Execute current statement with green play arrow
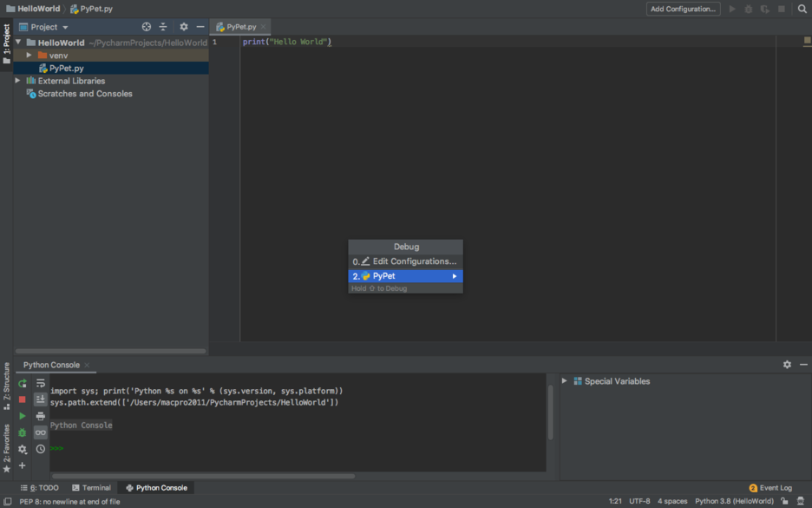The width and height of the screenshot is (812, 508). 23,416
